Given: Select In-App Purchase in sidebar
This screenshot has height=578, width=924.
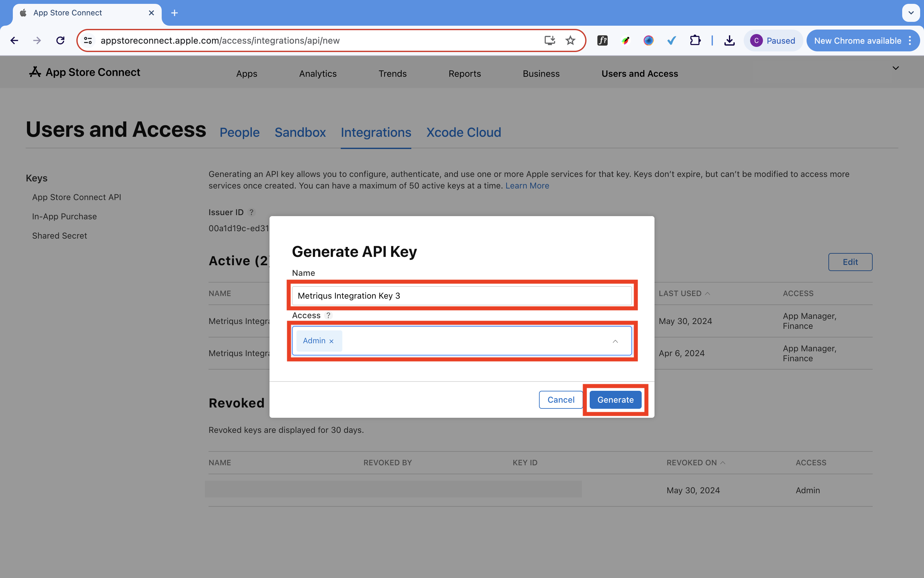Looking at the screenshot, I should pos(64,216).
